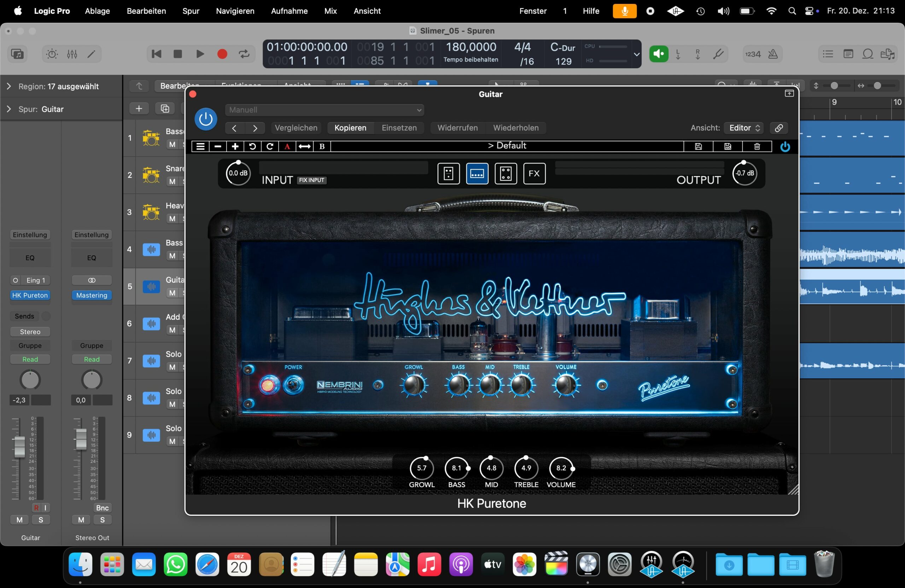Copy A to B with double-arrow icon
The height and width of the screenshot is (588, 905).
[x=305, y=146]
